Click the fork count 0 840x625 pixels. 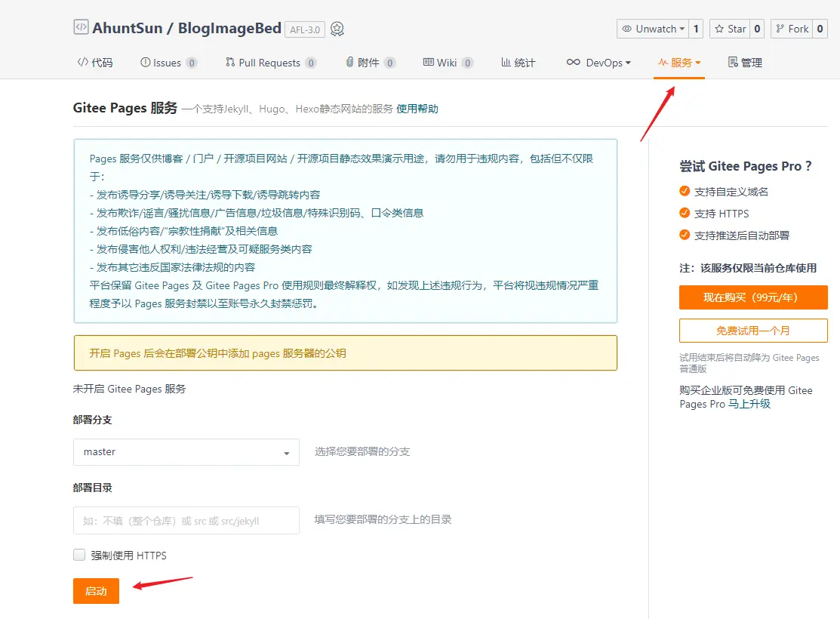(x=820, y=29)
